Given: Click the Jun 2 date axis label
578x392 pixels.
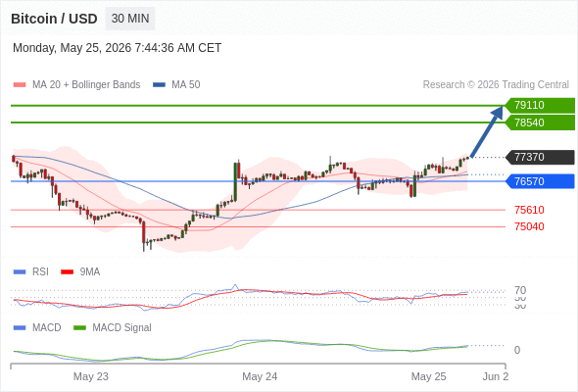Looking at the screenshot, I should tap(496, 376).
